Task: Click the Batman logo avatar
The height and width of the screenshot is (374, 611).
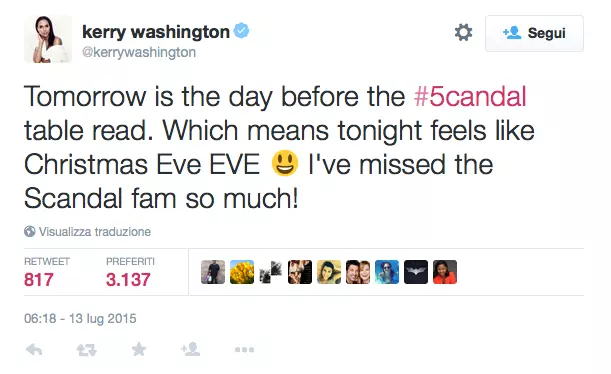Action: click(x=416, y=272)
